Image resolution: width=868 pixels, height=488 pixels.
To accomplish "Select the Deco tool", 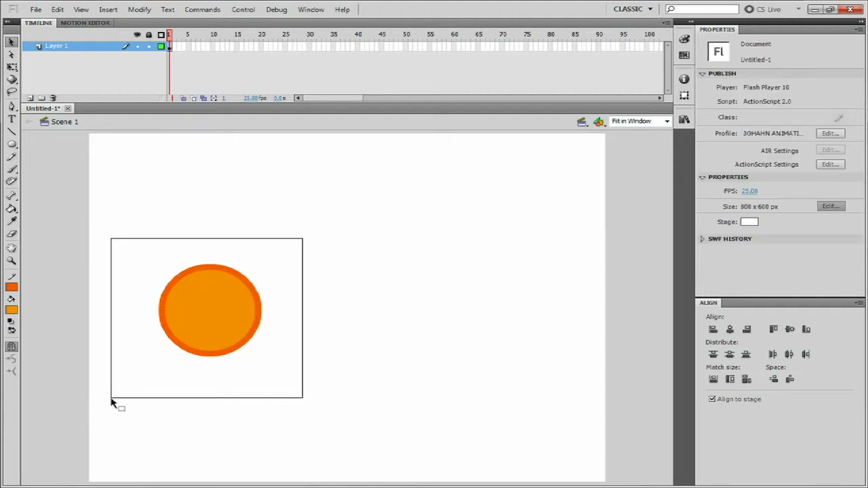I will pos(12,181).
